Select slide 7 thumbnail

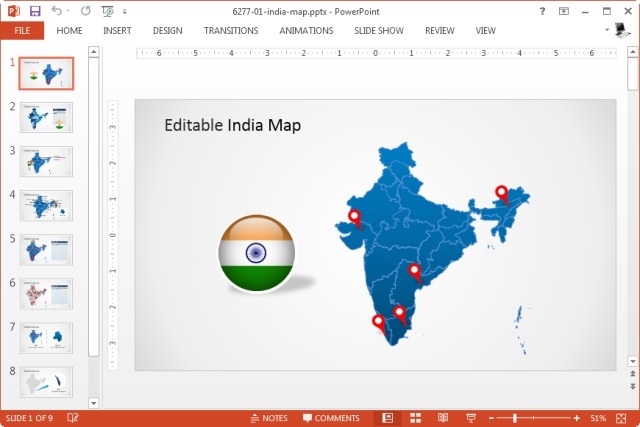click(x=46, y=338)
